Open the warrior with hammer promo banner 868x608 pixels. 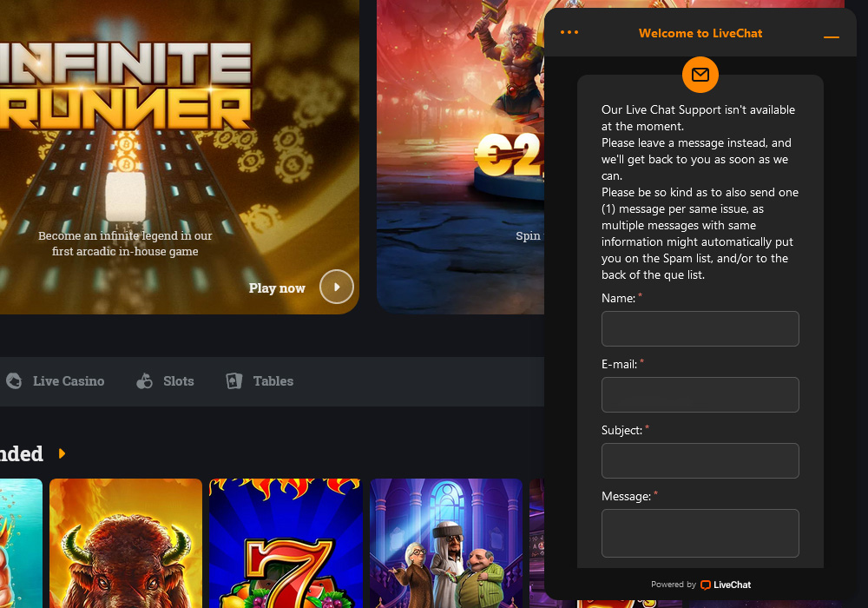(461, 156)
